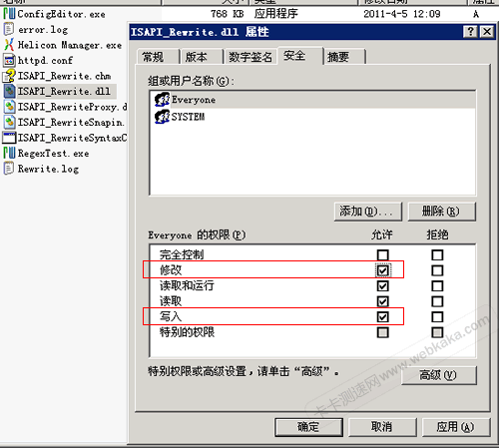This screenshot has width=499, height=448.
Task: Check Deny for 完全控制 permission
Action: [x=437, y=255]
